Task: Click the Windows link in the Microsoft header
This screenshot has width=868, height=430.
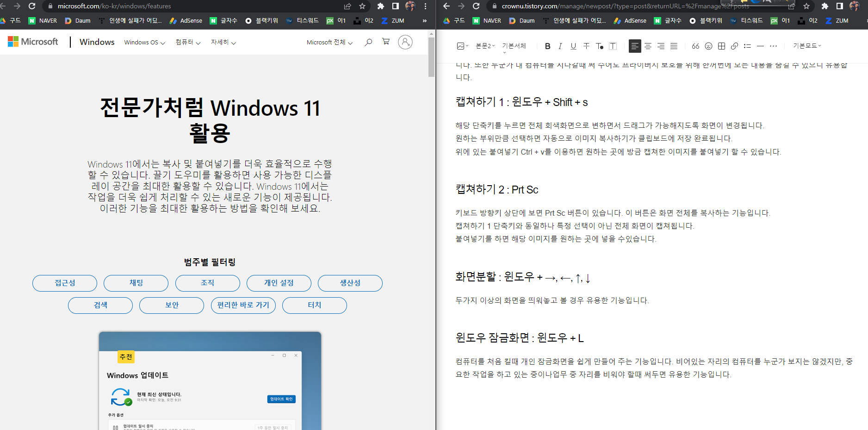Action: [97, 42]
